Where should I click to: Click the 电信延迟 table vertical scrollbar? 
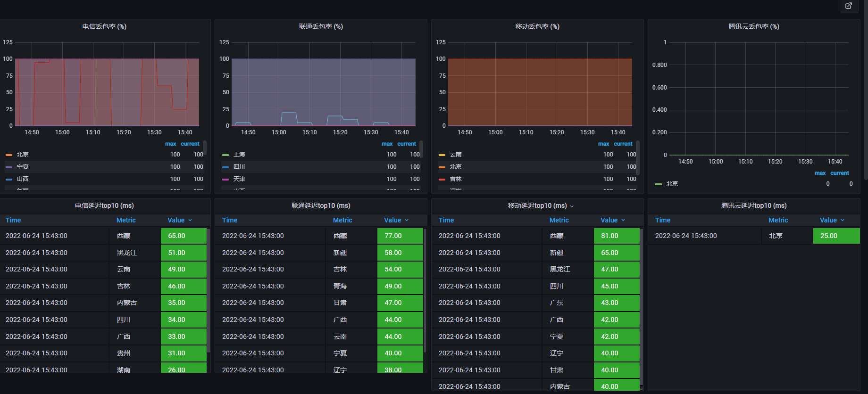coord(209,290)
